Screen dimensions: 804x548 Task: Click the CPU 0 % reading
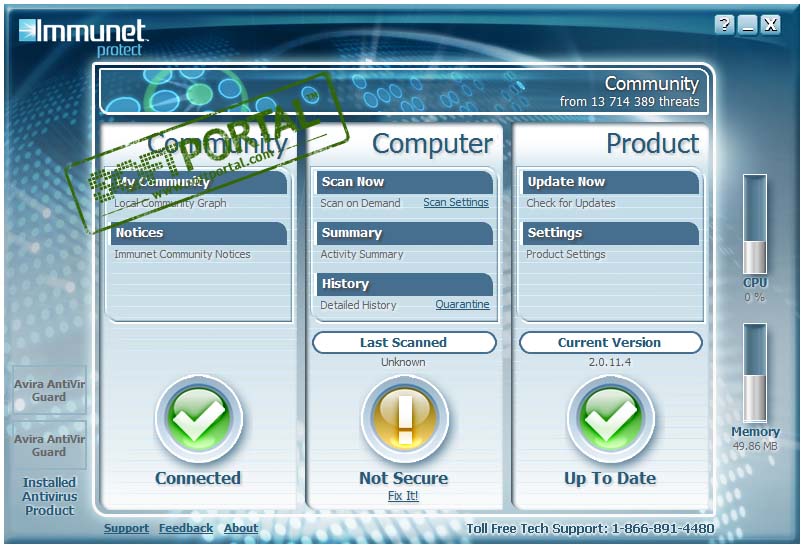[x=755, y=297]
